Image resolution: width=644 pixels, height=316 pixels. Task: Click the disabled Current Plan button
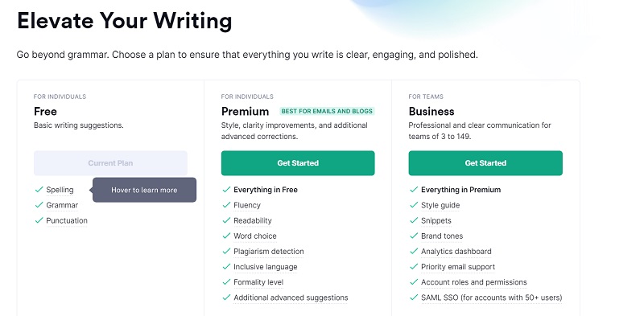click(110, 163)
